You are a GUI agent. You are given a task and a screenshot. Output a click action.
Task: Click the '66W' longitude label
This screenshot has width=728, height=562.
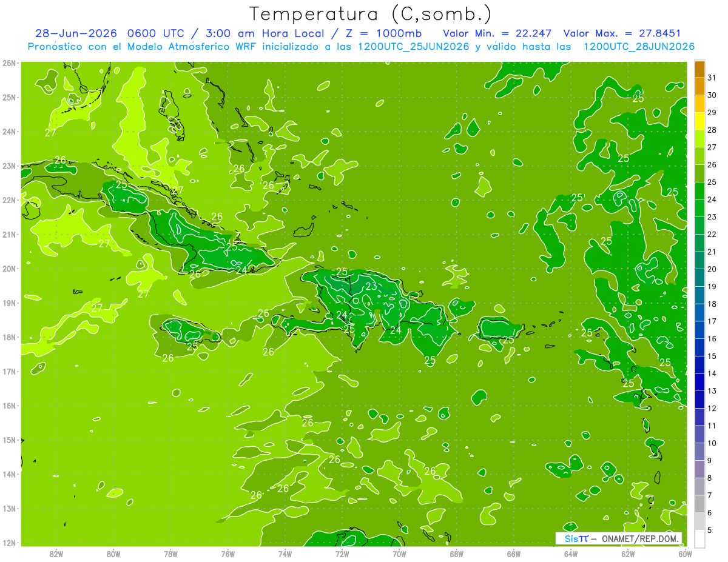point(514,554)
